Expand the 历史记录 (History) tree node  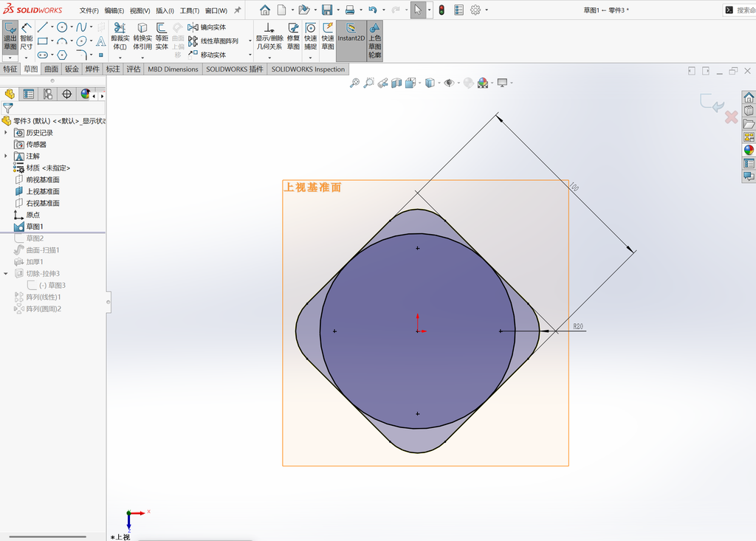tap(6, 133)
